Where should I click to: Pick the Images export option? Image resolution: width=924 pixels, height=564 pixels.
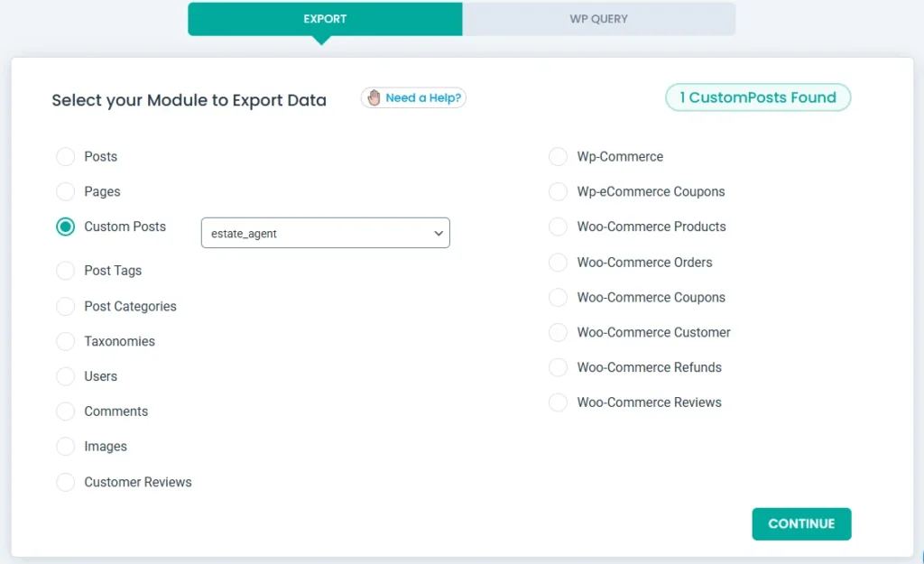[66, 447]
